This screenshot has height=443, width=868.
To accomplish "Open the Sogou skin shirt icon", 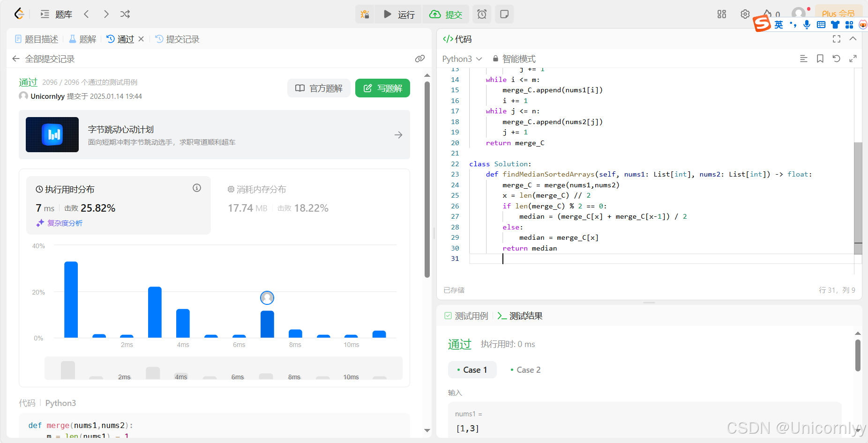I will point(835,25).
